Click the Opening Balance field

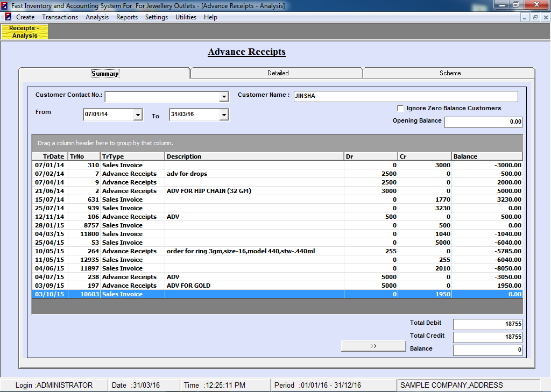tap(483, 122)
